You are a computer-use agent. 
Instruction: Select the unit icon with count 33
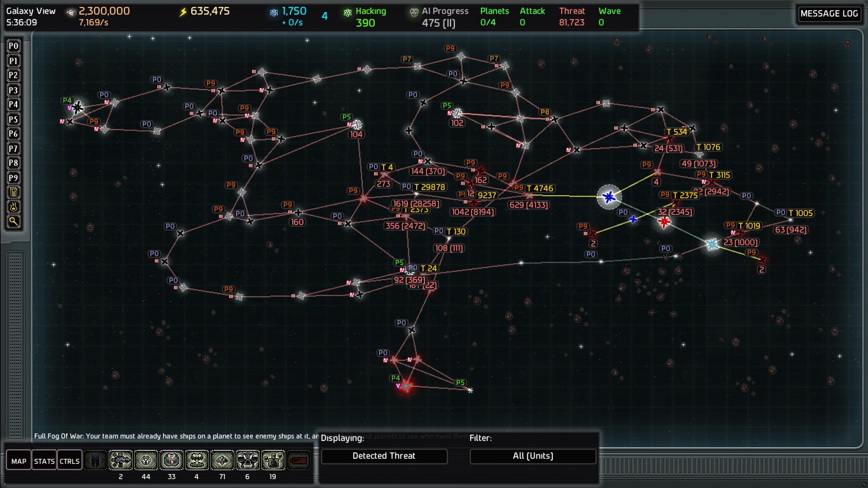(172, 461)
